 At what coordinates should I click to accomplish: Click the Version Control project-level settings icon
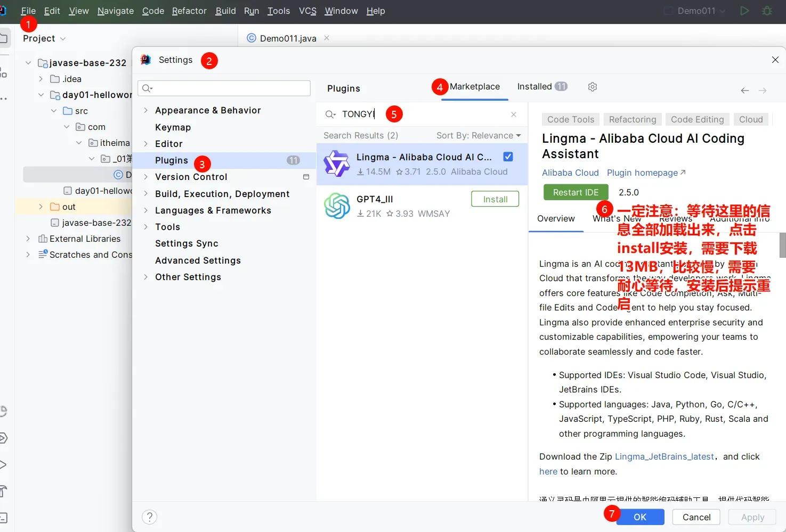point(306,177)
